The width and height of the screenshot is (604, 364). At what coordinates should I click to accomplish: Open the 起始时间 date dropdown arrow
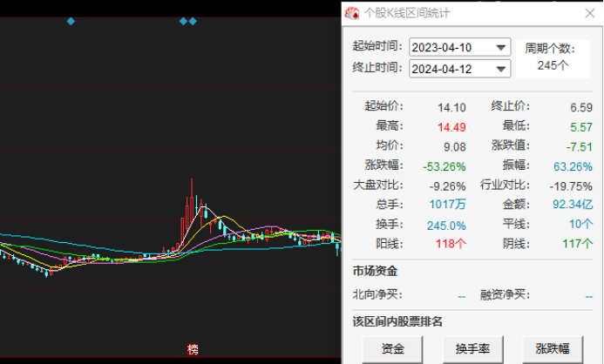click(x=501, y=48)
